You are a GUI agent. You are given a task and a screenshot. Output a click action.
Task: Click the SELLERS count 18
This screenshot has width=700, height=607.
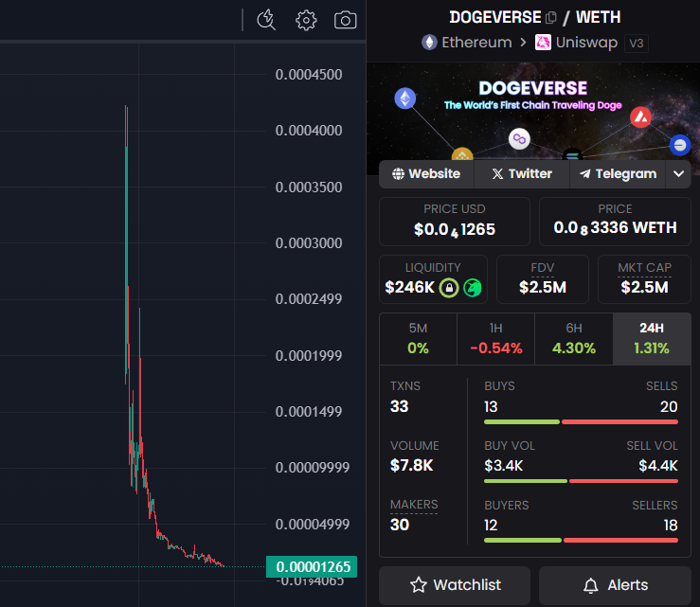(671, 526)
